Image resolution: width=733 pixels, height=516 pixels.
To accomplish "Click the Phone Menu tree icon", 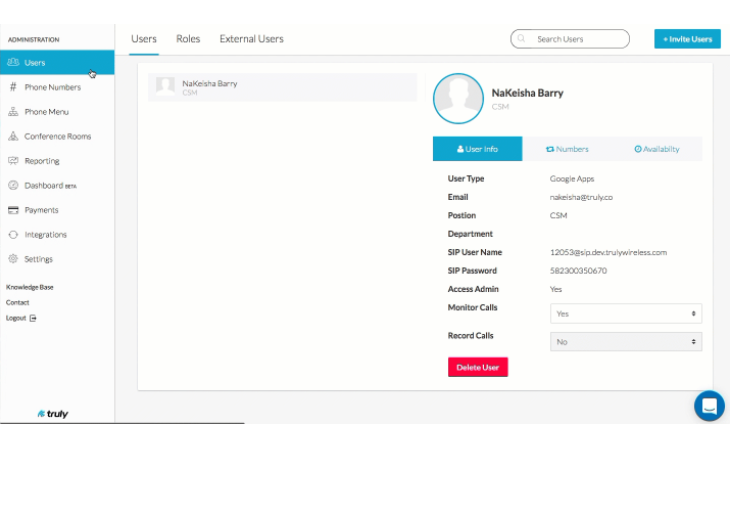I will click(13, 112).
